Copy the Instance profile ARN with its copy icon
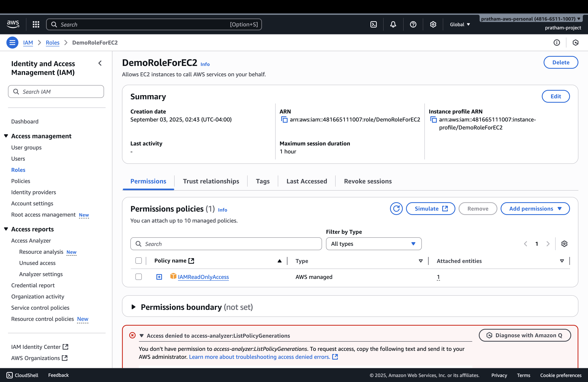The image size is (588, 382). tap(433, 120)
